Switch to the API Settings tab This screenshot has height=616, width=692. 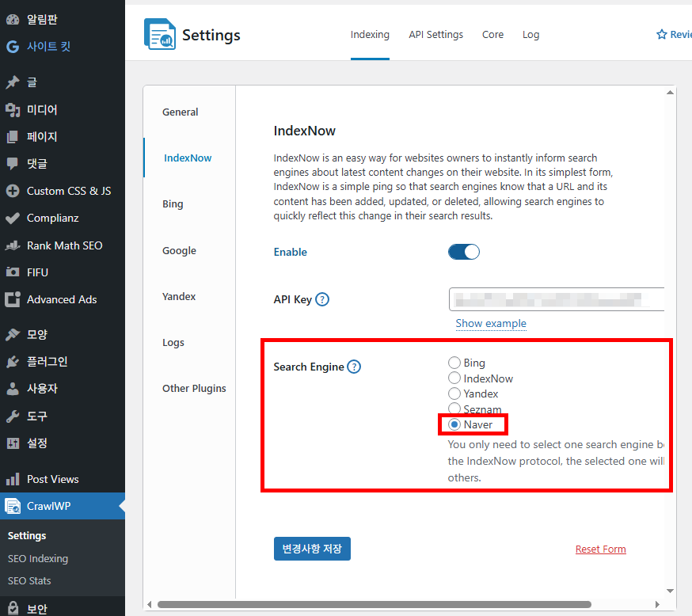[436, 34]
